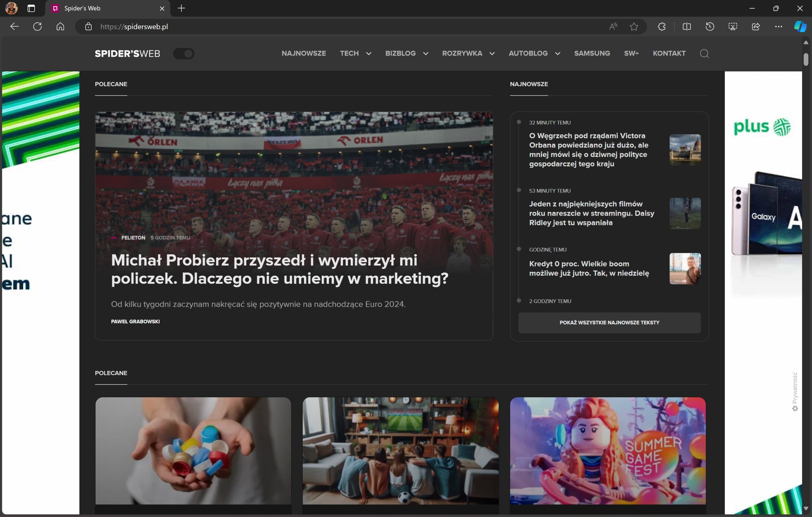This screenshot has height=517, width=812.
Task: Open Hungarian parliament article thumbnail
Action: pyautogui.click(x=685, y=150)
